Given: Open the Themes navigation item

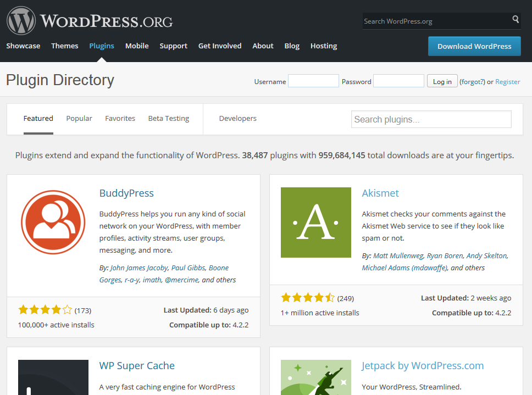Looking at the screenshot, I should 65,46.
